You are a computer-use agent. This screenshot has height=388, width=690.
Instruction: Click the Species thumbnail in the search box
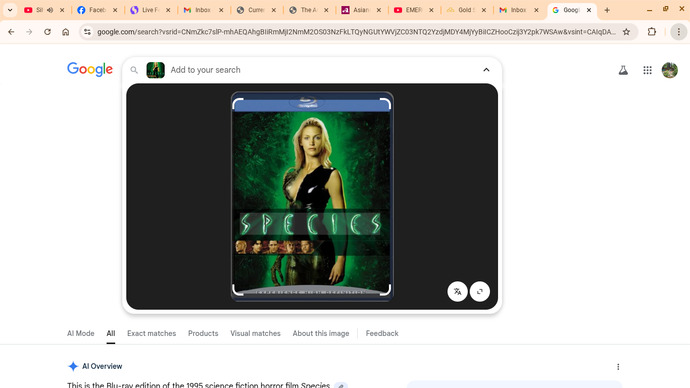(x=155, y=70)
